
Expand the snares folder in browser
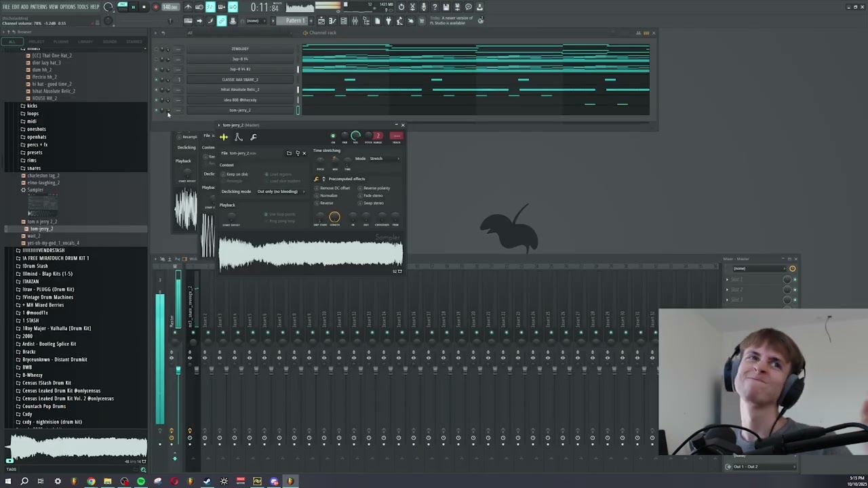tap(34, 168)
